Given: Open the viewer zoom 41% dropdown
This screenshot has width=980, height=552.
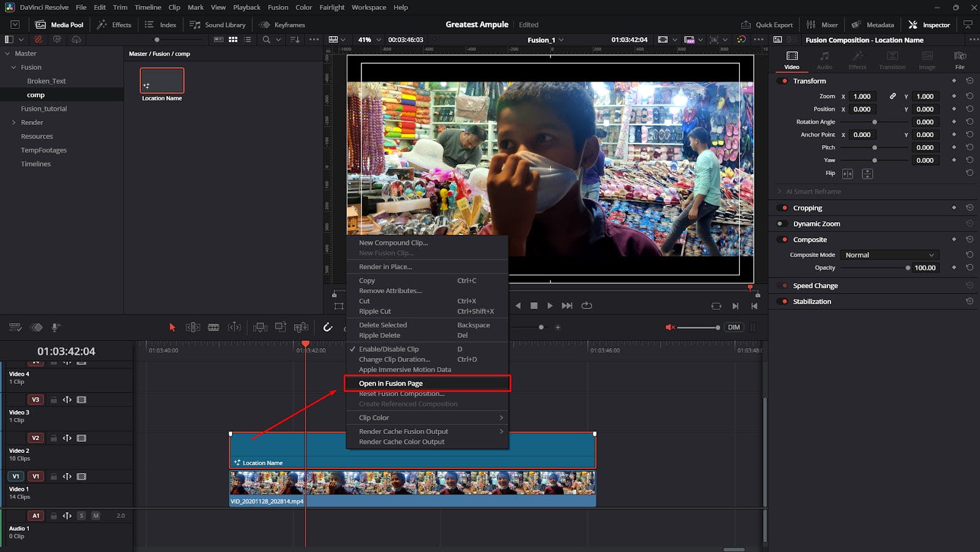Looking at the screenshot, I should (x=369, y=40).
